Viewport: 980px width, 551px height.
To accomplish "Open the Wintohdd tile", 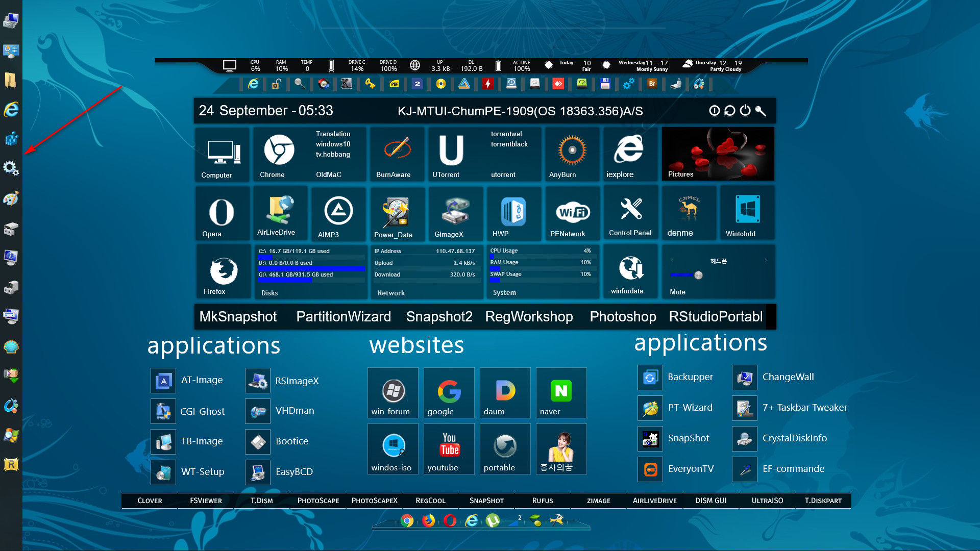I will coord(747,213).
